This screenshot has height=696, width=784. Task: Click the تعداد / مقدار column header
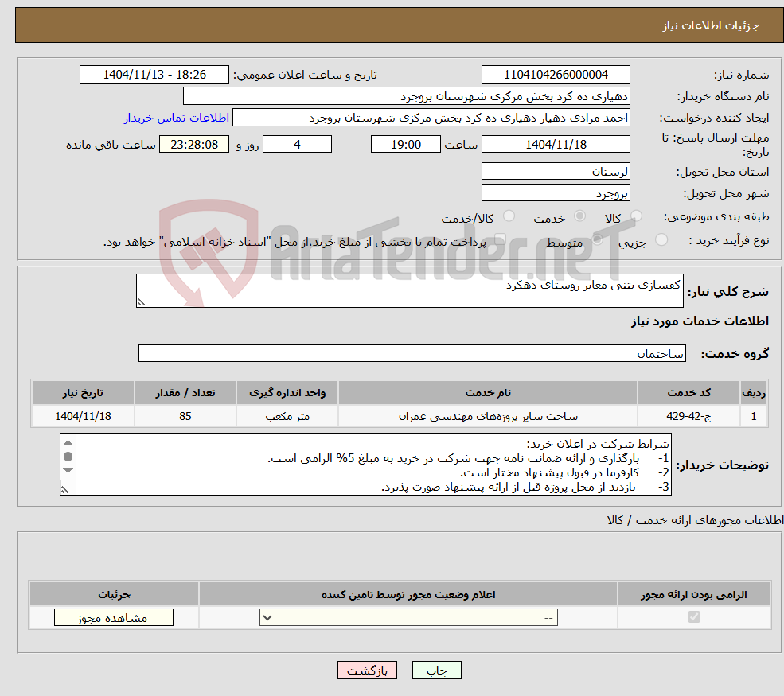click(x=185, y=393)
